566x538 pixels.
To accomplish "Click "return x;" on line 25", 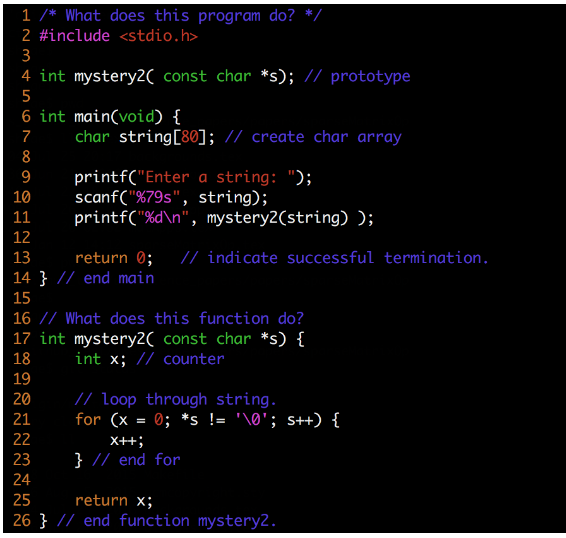I will coord(114,501).
